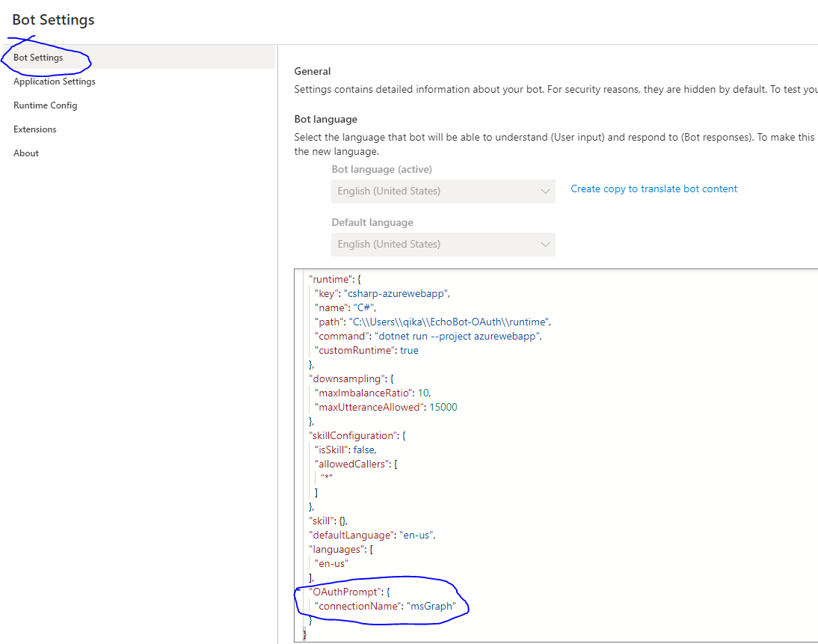
Task: Click Create copy to translate bot content
Action: (x=654, y=188)
